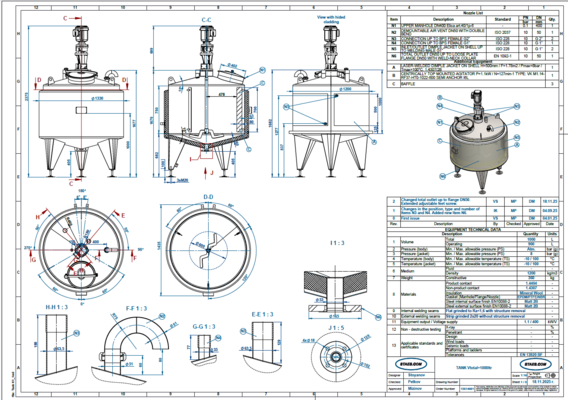Select the G-G 1:3 detail label
Screen dimensions: 568x400
click(204, 326)
